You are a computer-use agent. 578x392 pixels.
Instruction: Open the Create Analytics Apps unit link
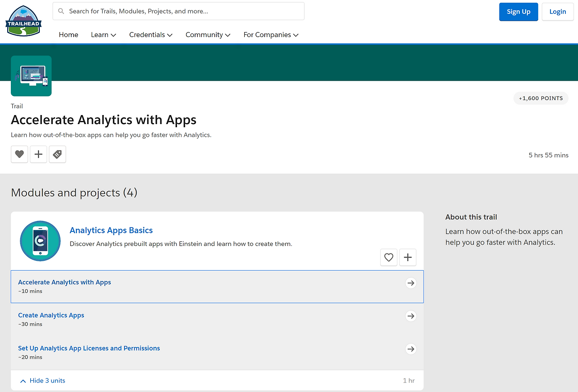[x=51, y=315]
